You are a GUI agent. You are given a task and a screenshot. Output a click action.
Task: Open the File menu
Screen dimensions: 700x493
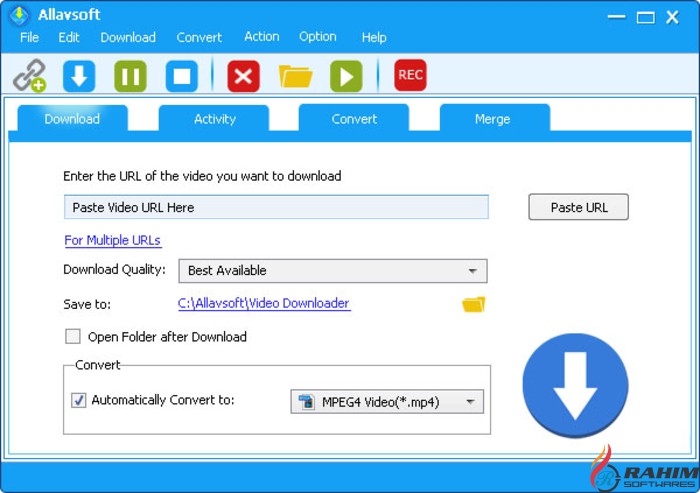pyautogui.click(x=29, y=37)
